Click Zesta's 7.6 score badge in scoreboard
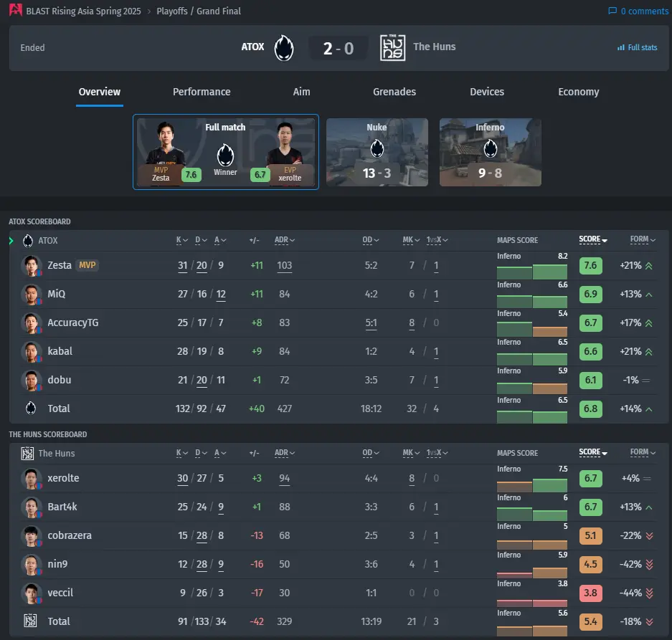 [x=590, y=266]
